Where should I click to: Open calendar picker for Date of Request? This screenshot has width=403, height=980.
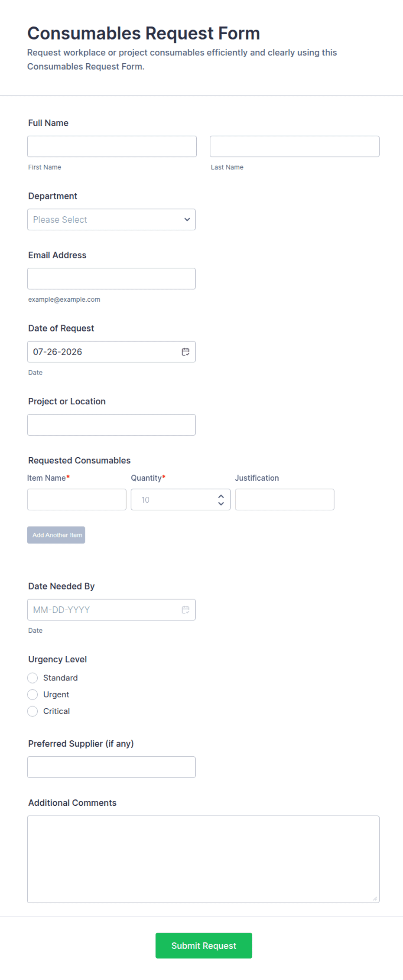[x=185, y=352]
